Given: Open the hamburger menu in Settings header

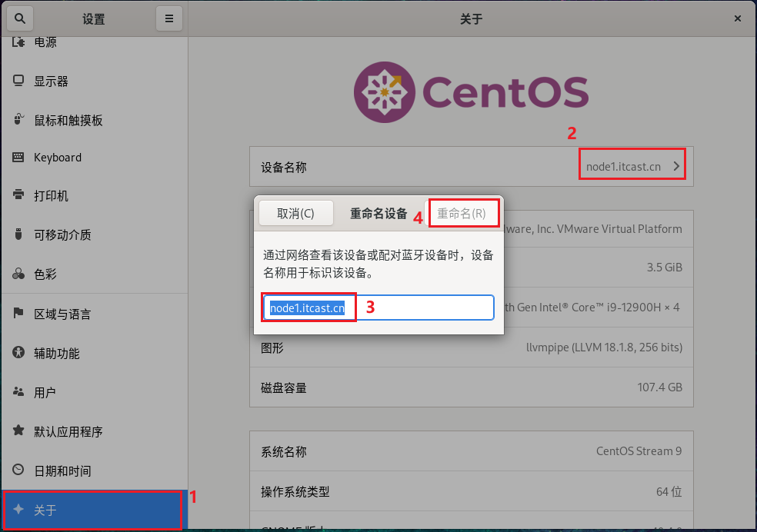Looking at the screenshot, I should (169, 18).
